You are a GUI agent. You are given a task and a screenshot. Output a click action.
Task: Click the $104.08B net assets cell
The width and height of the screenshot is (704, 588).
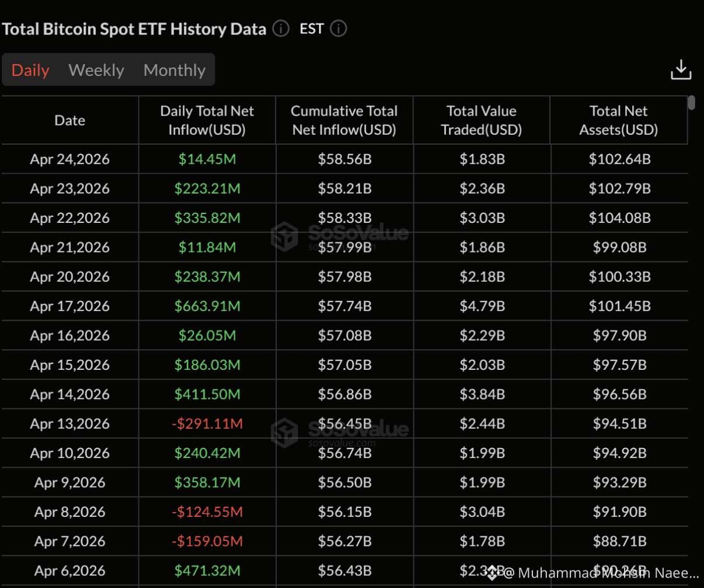click(619, 218)
